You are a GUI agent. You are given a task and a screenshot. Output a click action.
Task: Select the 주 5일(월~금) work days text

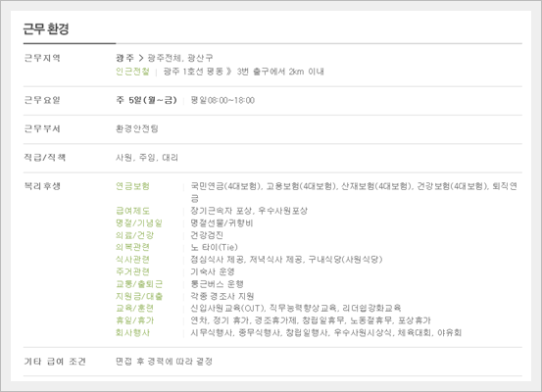(x=147, y=100)
